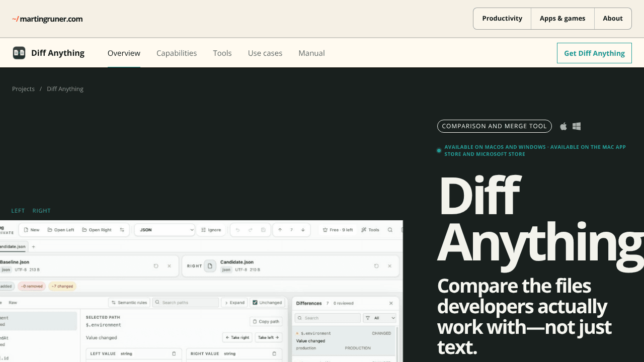
Task: Click the Windows platform icon
Action: pyautogui.click(x=577, y=126)
